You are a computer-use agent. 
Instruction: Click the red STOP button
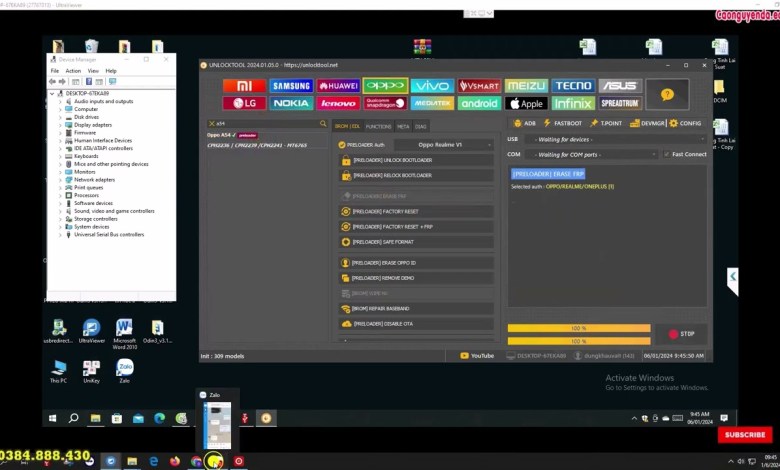click(x=682, y=334)
